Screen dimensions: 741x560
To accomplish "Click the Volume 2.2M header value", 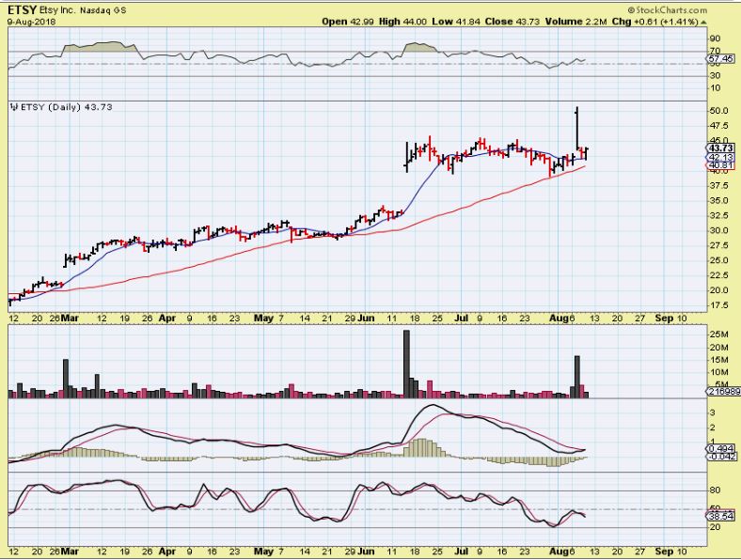I will click(x=575, y=22).
